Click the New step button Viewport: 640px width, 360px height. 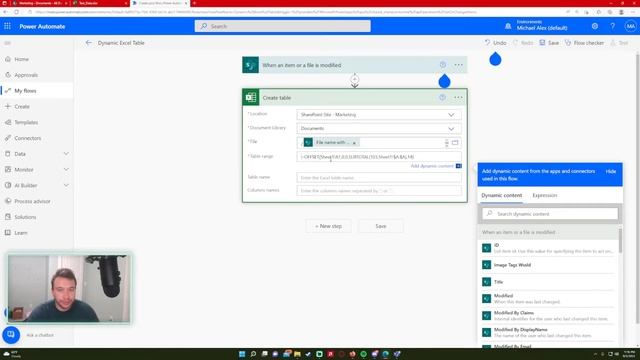tap(328, 226)
